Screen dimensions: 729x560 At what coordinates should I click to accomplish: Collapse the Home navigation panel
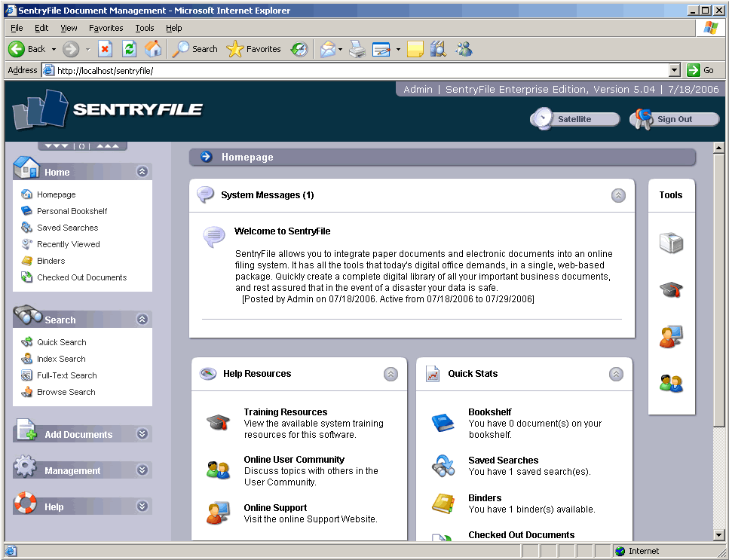[x=142, y=172]
